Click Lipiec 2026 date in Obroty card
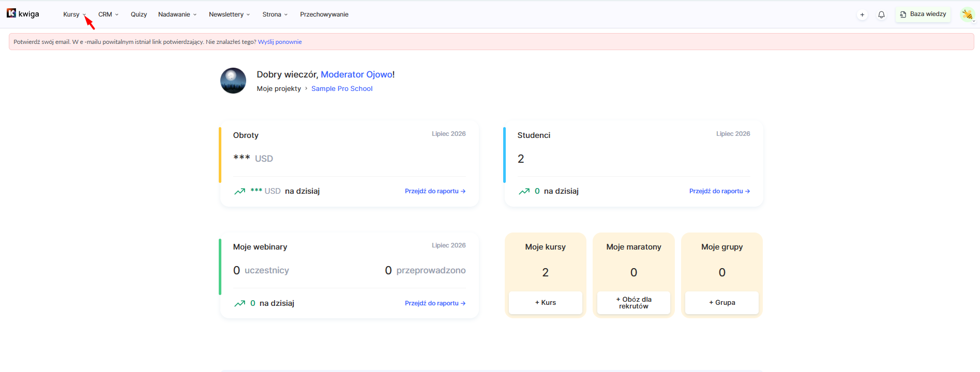Image resolution: width=980 pixels, height=372 pixels. pos(449,134)
